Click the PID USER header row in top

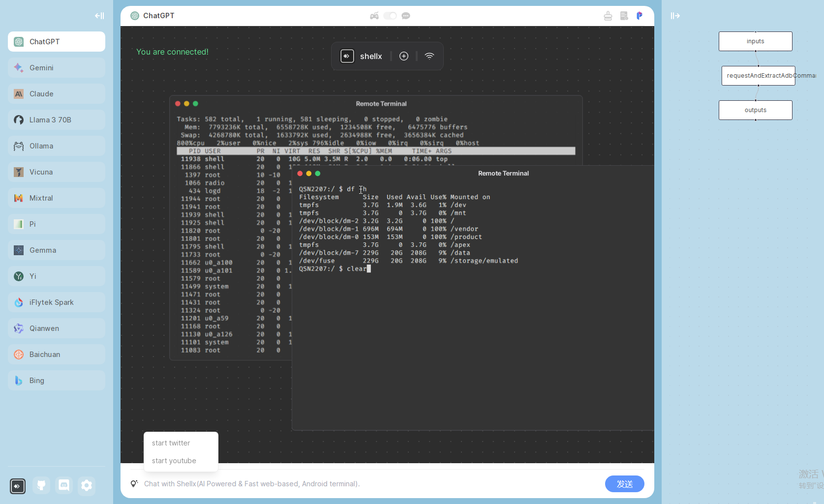click(376, 151)
